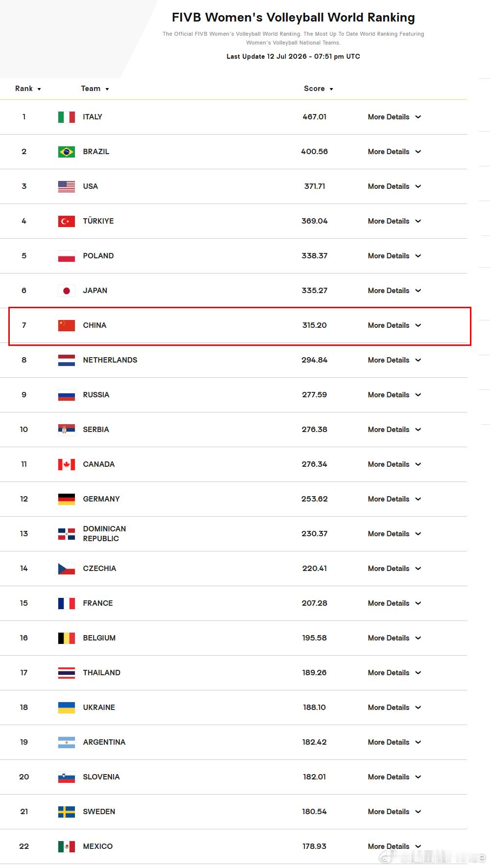
Task: Sort the table by Score column
Action: click(319, 89)
